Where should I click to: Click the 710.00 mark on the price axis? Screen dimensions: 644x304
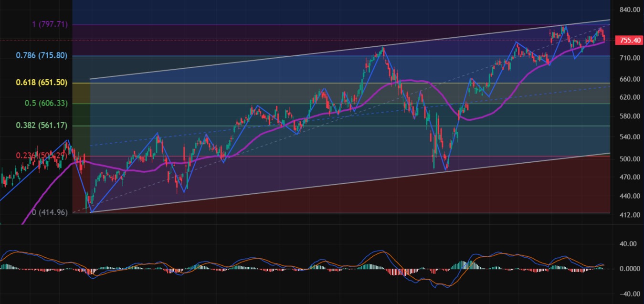point(629,58)
